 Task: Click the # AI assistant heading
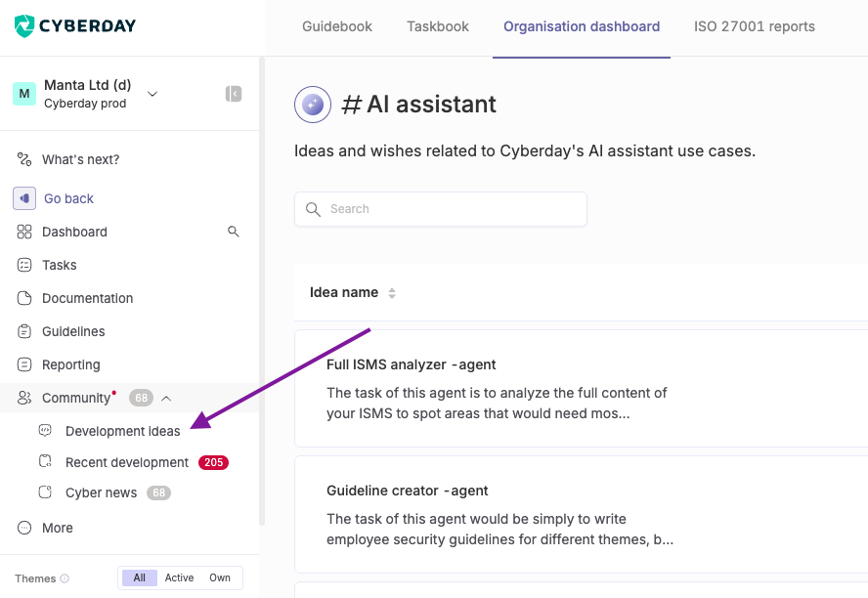pos(418,105)
